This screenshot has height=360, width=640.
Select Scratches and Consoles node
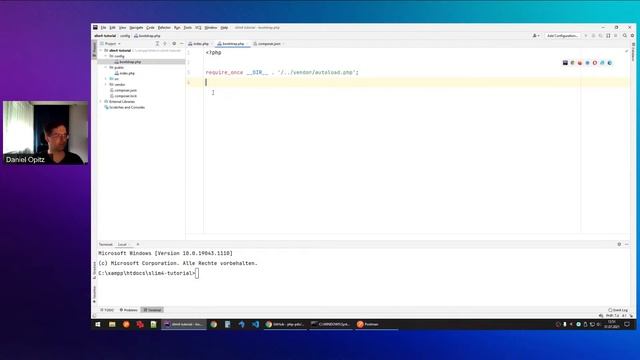(x=124, y=107)
